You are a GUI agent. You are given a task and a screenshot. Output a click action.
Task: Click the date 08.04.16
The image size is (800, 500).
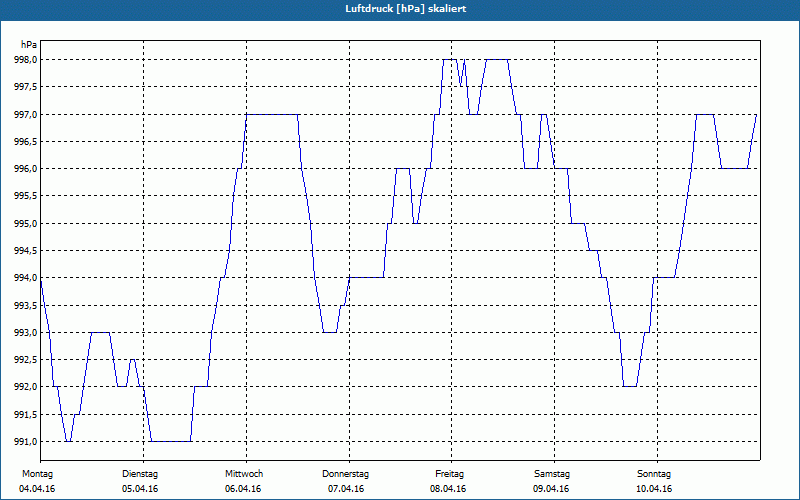[x=448, y=489]
